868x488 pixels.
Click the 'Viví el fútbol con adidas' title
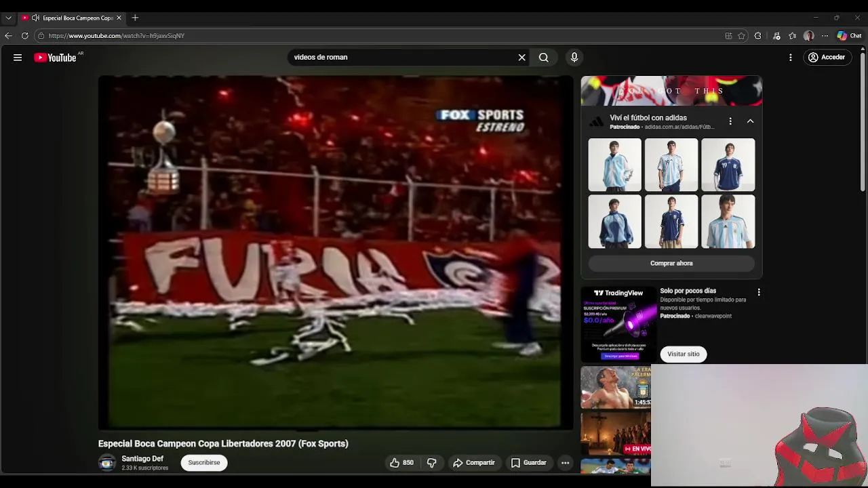click(648, 118)
